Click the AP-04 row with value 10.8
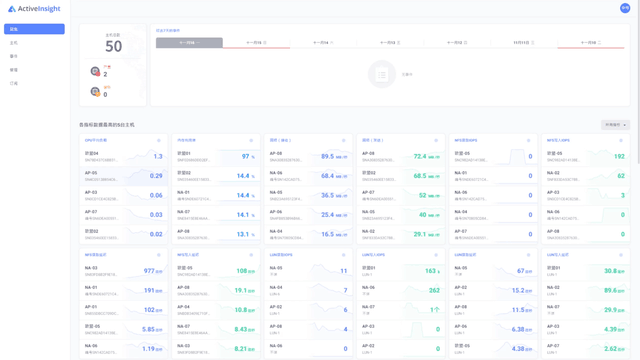Screen dimensions: 640x360 click(x=216, y=310)
